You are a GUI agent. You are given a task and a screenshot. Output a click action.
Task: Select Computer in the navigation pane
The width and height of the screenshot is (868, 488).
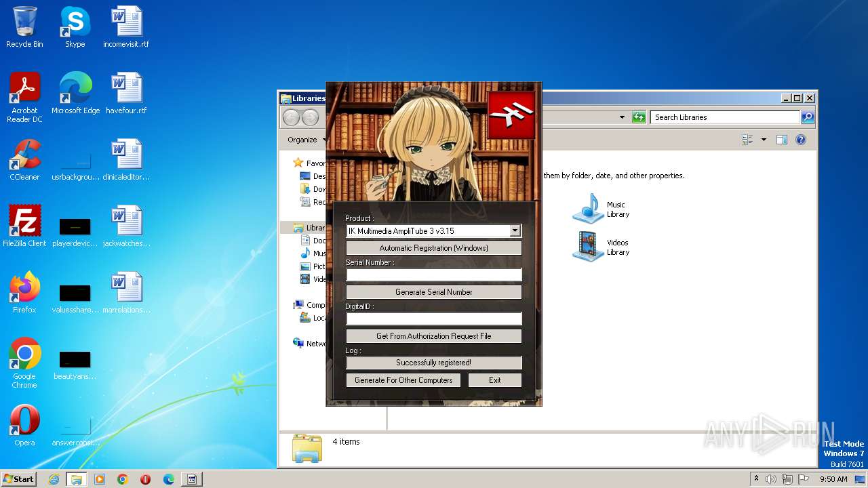309,305
